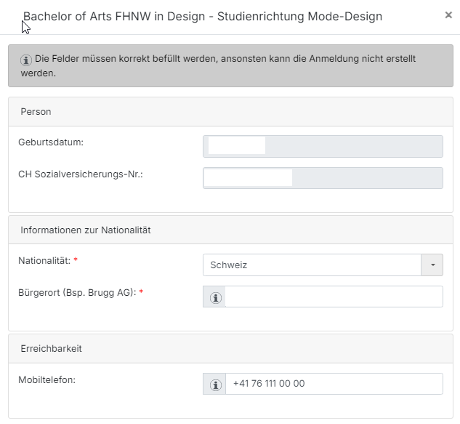The height and width of the screenshot is (424, 460).
Task: Click into the Mobiltelefon number field
Action: click(334, 384)
